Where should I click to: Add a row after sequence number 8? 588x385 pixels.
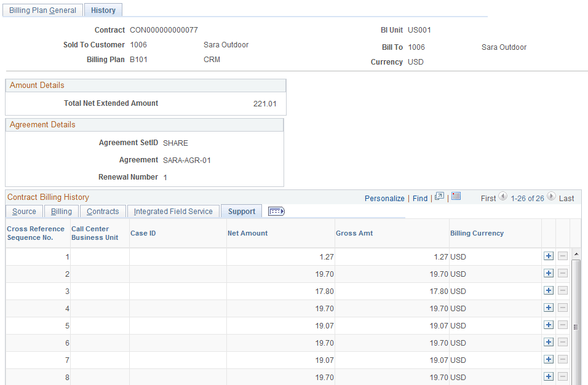[x=549, y=377]
